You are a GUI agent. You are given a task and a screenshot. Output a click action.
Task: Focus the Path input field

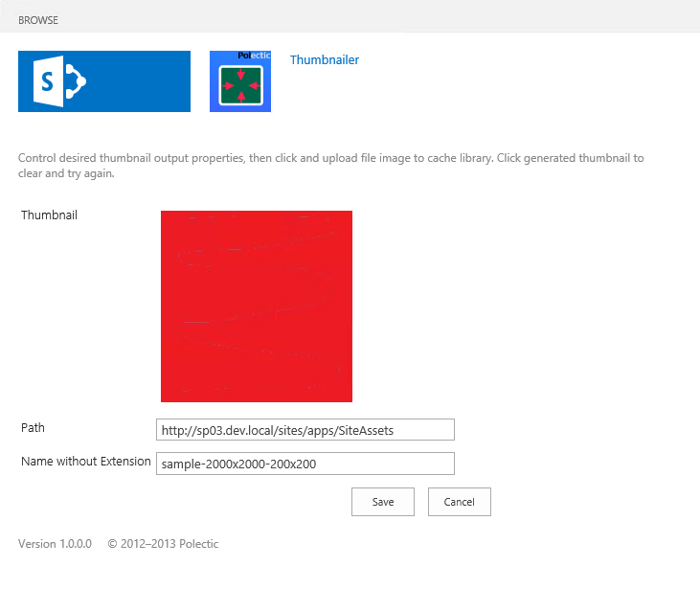pos(305,430)
